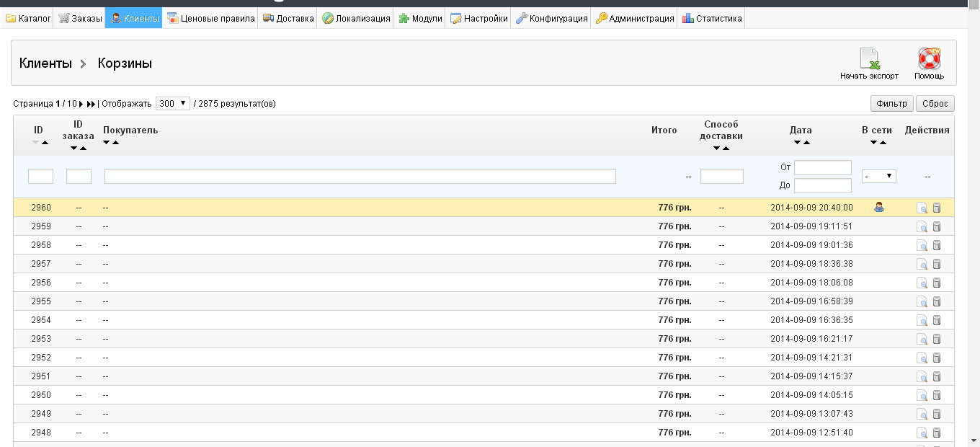Open the Ценовые правила menu

click(210, 19)
